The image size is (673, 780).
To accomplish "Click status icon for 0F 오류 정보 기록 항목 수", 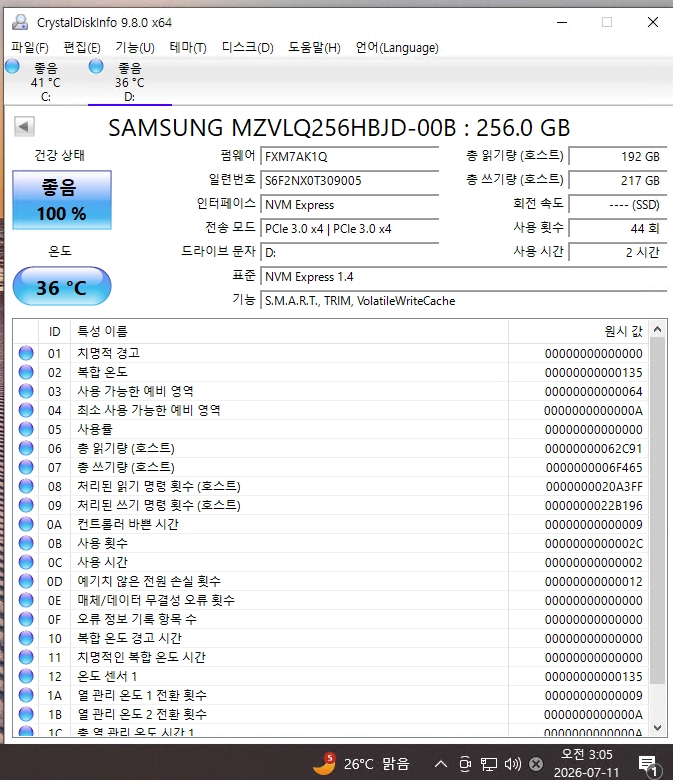I will (x=26, y=619).
